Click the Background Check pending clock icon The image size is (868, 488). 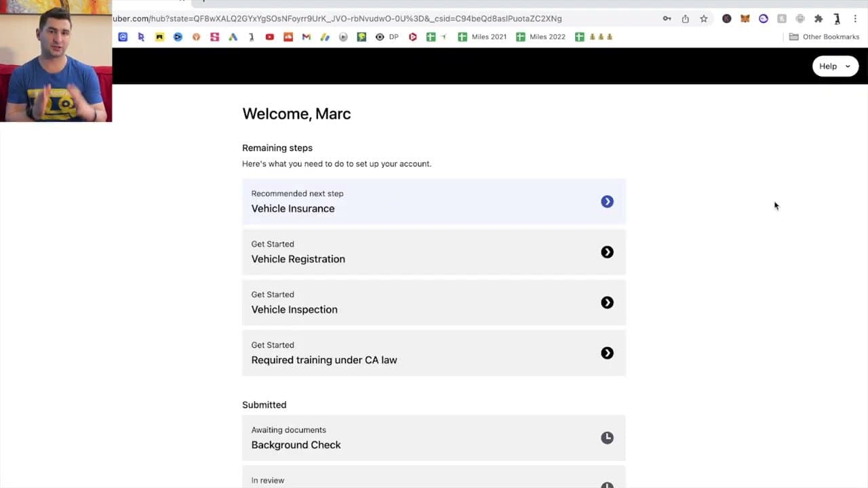[x=607, y=437]
